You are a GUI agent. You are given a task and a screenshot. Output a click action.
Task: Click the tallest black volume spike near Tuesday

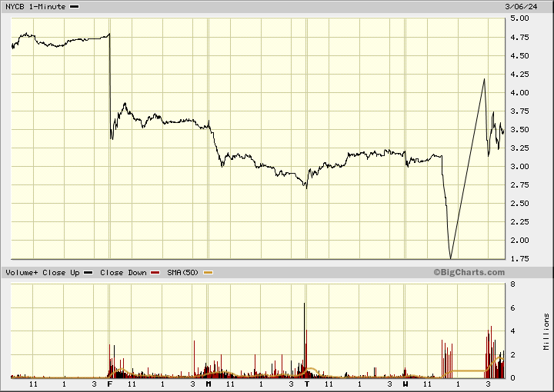pyautogui.click(x=304, y=335)
